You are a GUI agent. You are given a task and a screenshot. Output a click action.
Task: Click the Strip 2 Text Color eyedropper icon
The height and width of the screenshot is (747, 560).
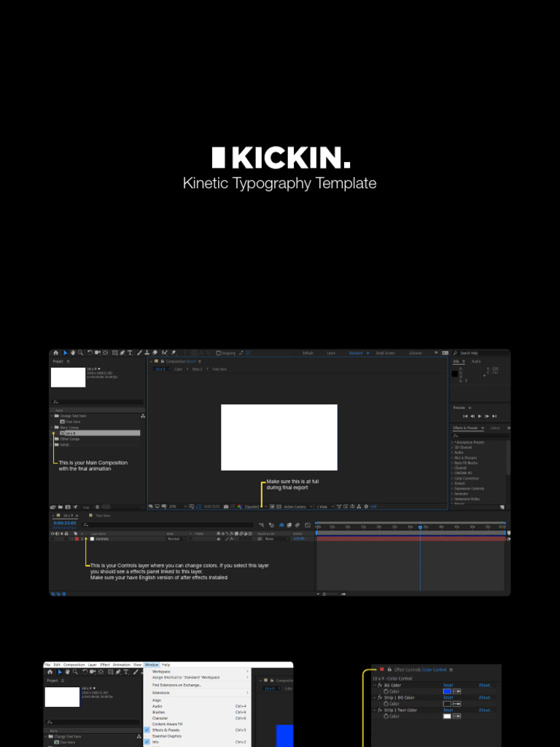456,716
